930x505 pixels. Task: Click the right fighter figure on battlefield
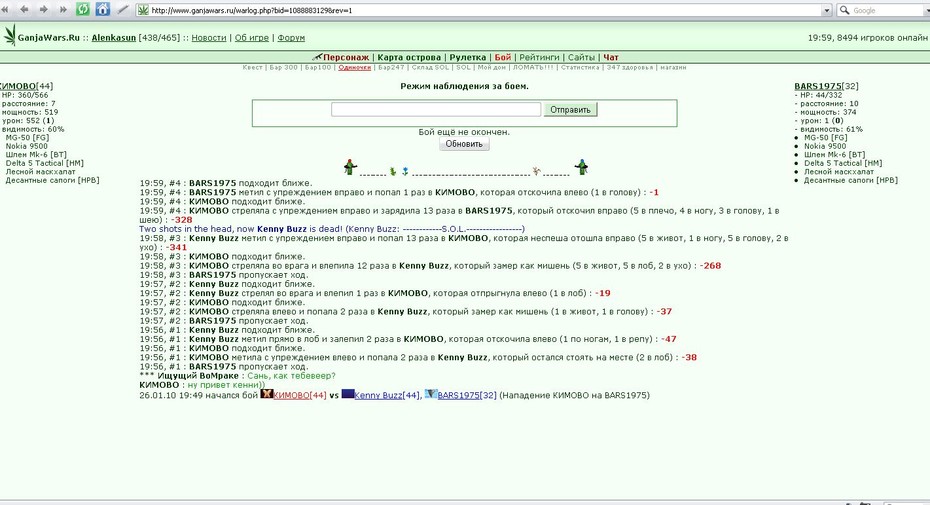tap(581, 167)
